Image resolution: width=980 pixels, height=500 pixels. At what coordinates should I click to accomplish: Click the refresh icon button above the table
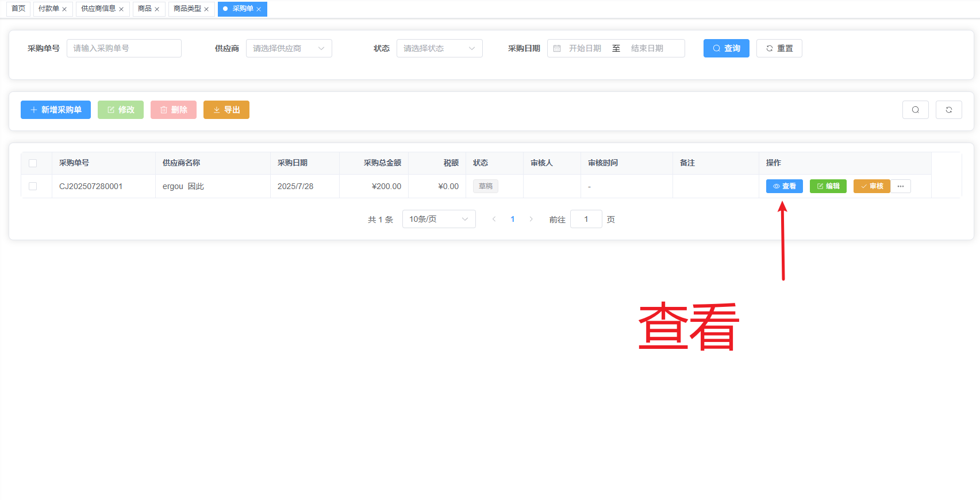point(949,110)
